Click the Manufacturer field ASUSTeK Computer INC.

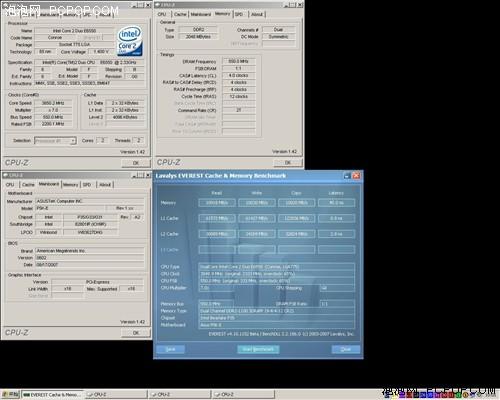click(x=90, y=201)
